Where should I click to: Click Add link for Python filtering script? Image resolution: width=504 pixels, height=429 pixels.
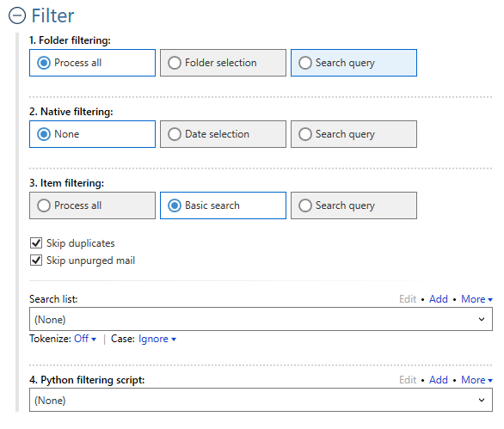(x=439, y=380)
